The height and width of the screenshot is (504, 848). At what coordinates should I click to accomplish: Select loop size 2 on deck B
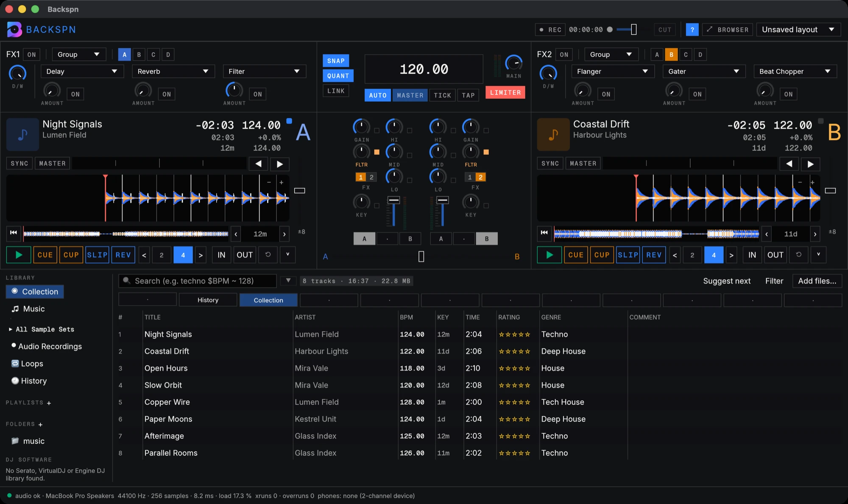692,255
